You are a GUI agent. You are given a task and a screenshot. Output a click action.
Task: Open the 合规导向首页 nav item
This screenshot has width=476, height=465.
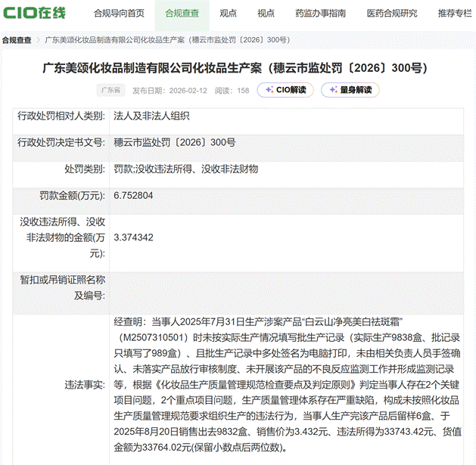pyautogui.click(x=119, y=14)
